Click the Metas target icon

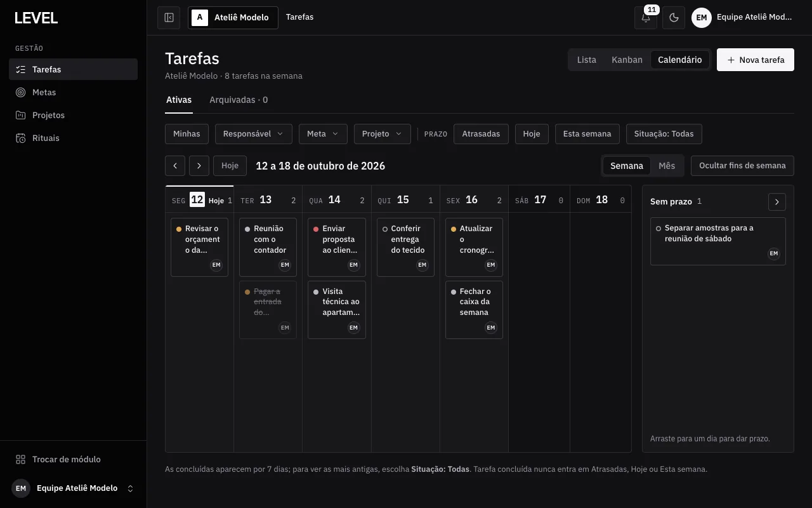pyautogui.click(x=21, y=92)
